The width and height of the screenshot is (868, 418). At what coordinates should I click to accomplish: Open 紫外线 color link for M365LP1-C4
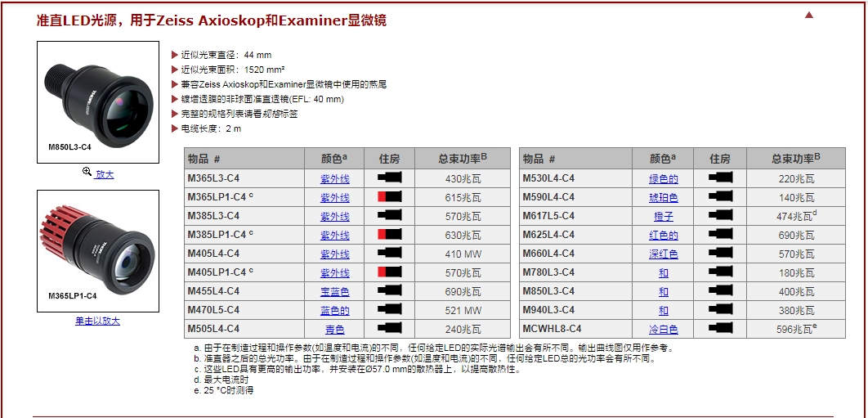pos(335,198)
